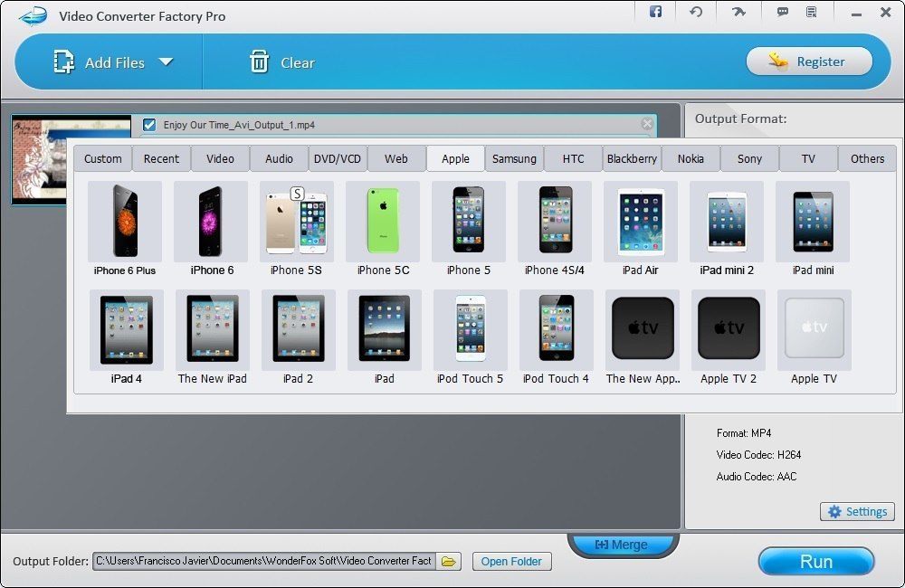Click the log/report document icon in titlebar
The height and width of the screenshot is (588, 905).
click(812, 12)
